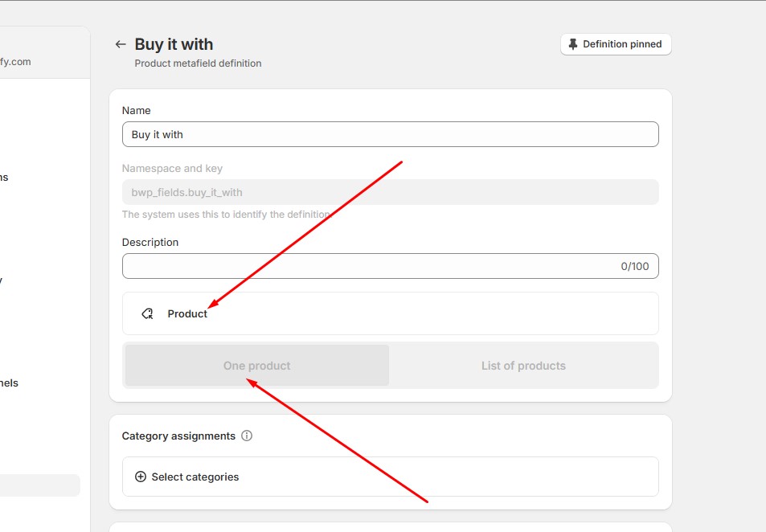The image size is (766, 532).
Task: Select the One product option
Action: coord(257,366)
